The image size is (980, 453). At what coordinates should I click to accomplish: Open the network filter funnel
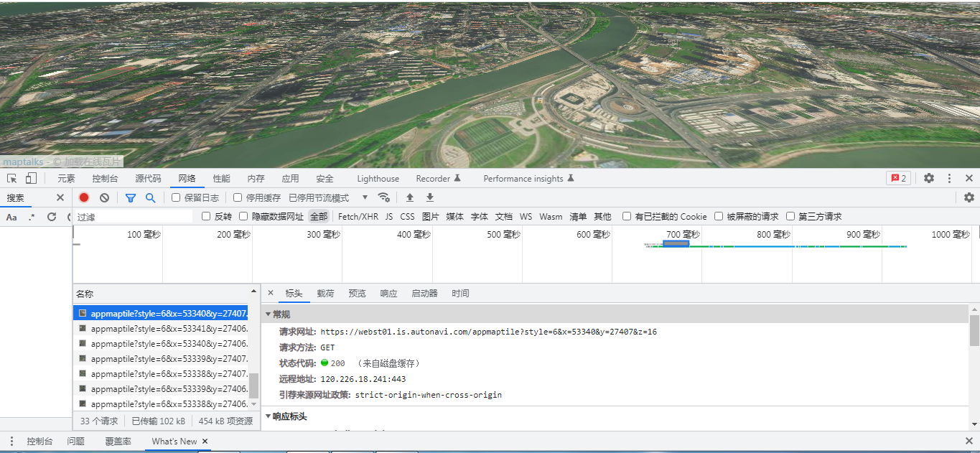click(130, 197)
